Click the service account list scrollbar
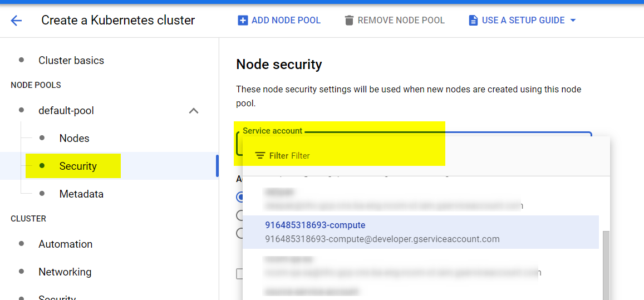This screenshot has width=644, height=300. click(606, 265)
